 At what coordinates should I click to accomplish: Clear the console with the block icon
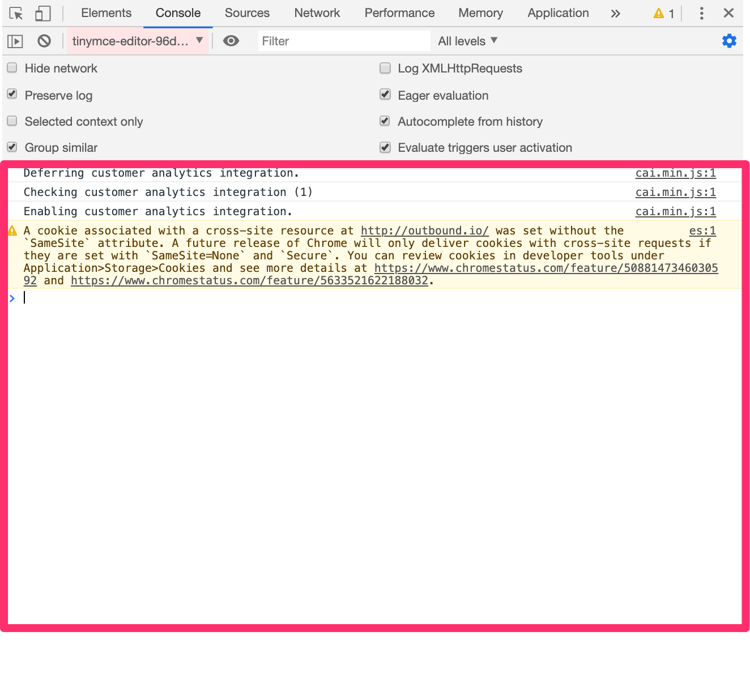point(44,41)
